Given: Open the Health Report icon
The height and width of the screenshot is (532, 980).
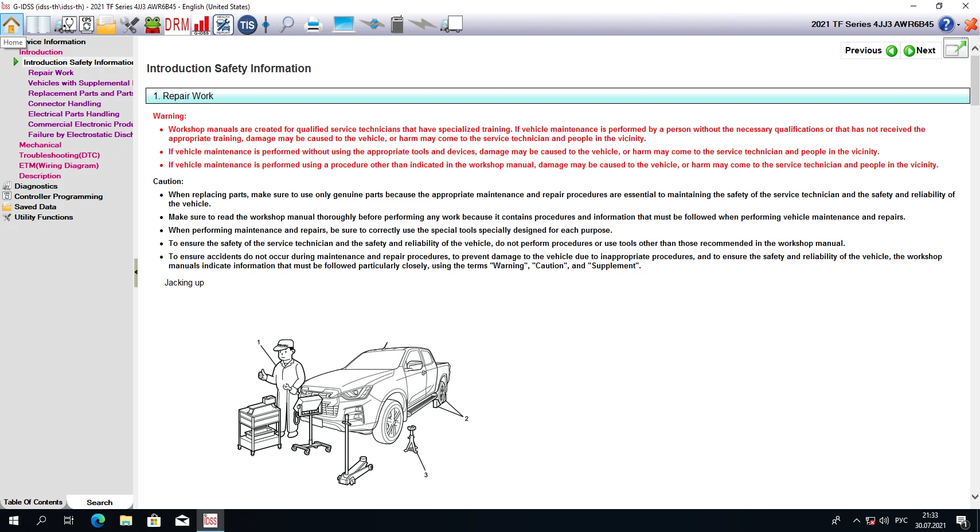Looking at the screenshot, I should 223,25.
